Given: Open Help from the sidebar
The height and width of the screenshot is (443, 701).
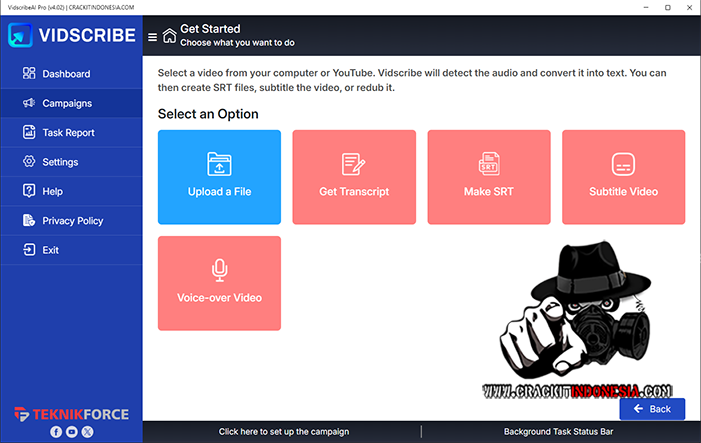Looking at the screenshot, I should 72,191.
